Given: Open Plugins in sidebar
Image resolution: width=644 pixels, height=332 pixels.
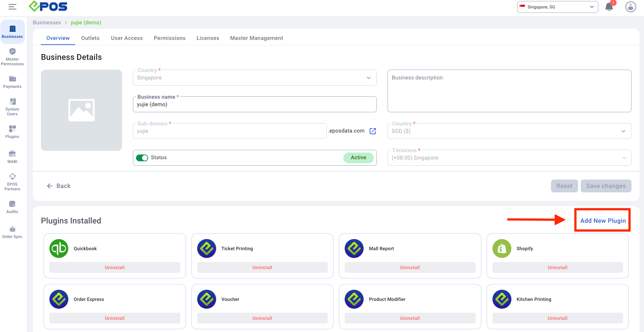Looking at the screenshot, I should pos(13,132).
